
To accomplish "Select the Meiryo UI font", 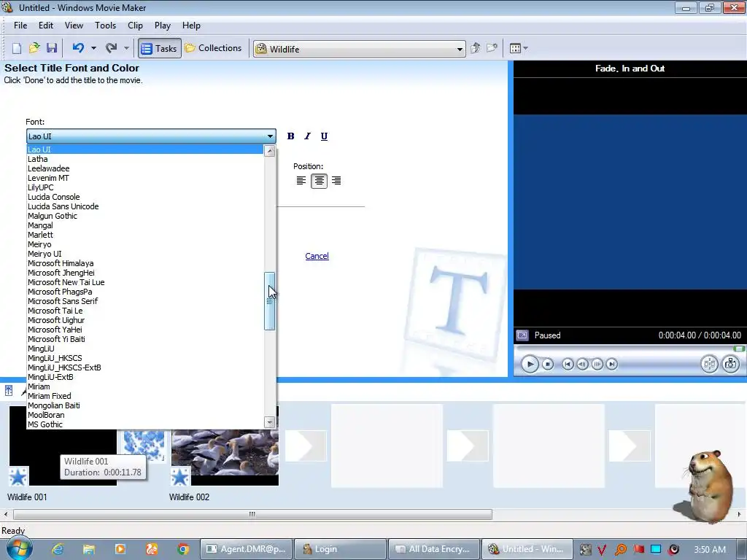I will tap(145, 254).
